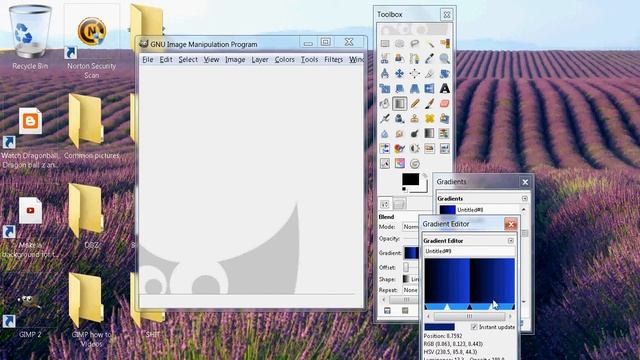Image resolution: width=640 pixels, height=360 pixels.
Task: Select the Zoom magnifier tool
Action: point(444,58)
